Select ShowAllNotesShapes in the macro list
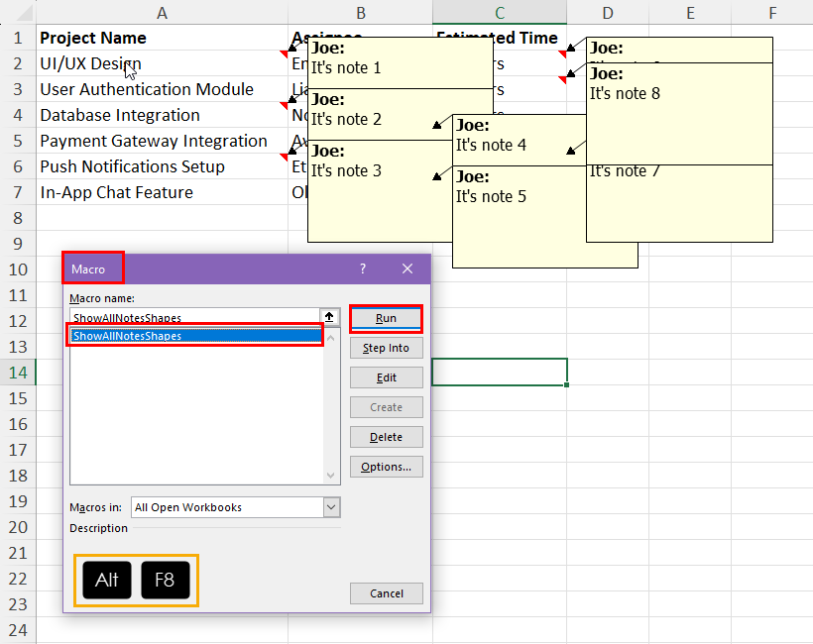Image resolution: width=813 pixels, height=644 pixels. (x=196, y=336)
